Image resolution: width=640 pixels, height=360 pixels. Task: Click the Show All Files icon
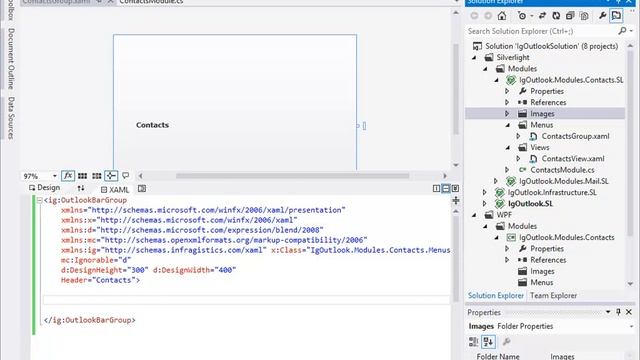tap(584, 16)
